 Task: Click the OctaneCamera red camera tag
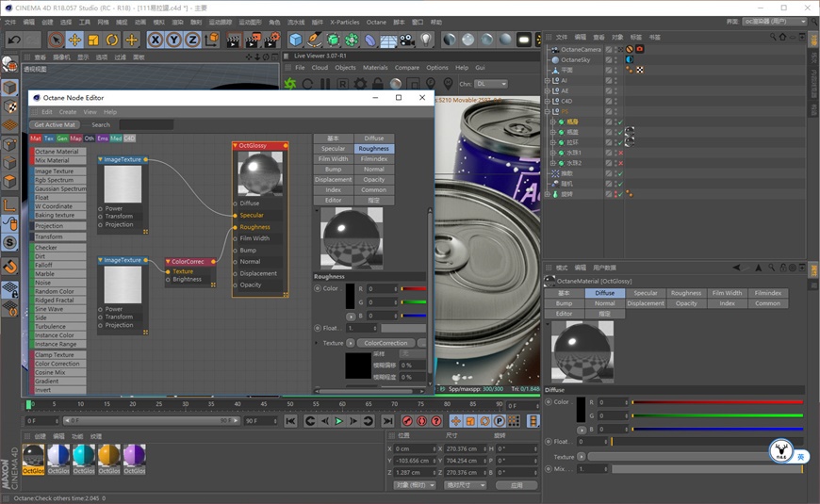point(640,49)
